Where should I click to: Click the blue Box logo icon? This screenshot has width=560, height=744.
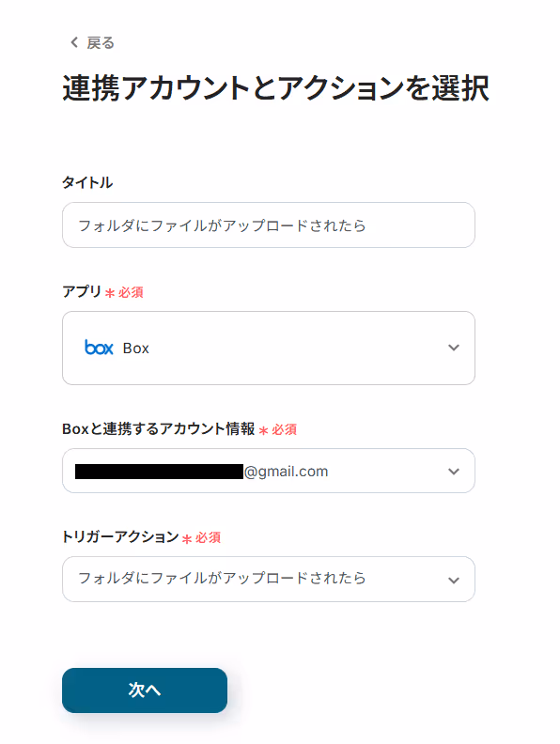[x=99, y=348]
